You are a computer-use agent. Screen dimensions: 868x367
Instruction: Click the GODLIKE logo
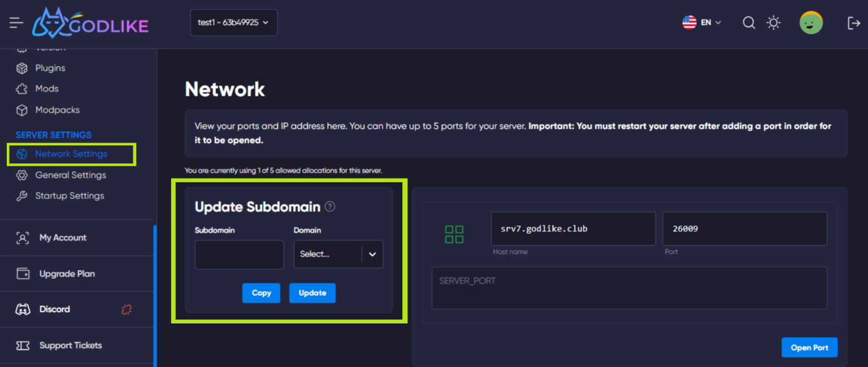click(89, 23)
